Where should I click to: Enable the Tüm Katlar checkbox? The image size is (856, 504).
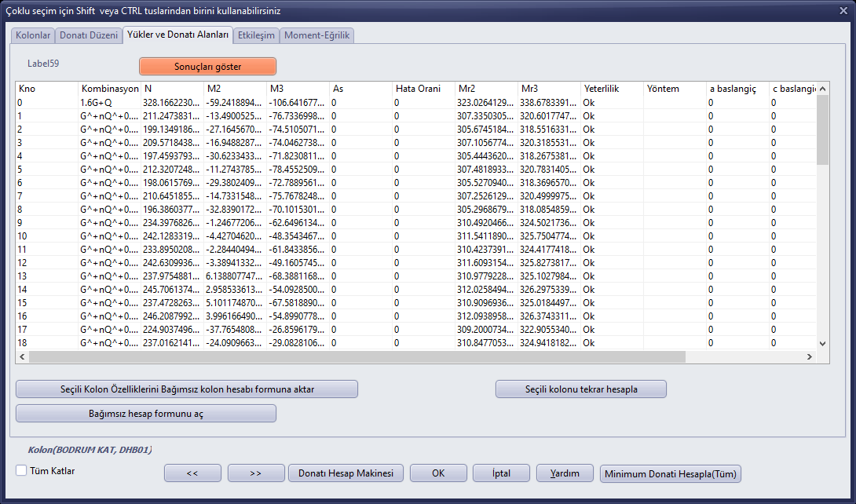21,470
